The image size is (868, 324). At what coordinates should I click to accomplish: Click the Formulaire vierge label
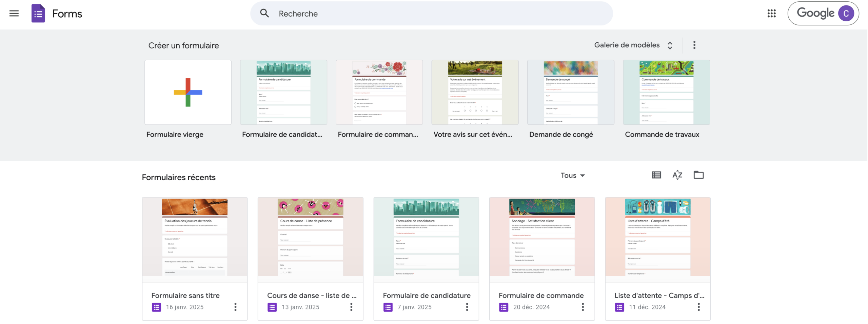click(175, 135)
